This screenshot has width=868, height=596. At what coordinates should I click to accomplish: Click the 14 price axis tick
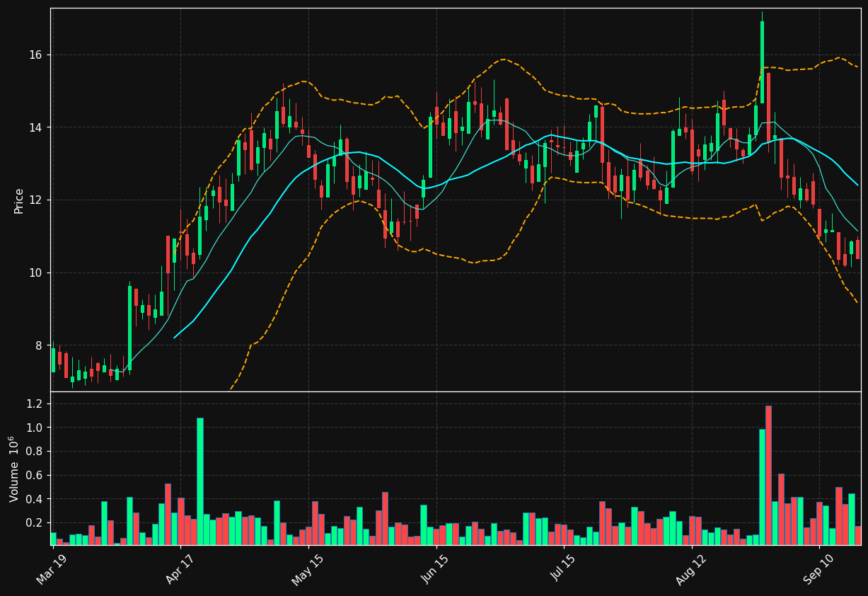36,127
